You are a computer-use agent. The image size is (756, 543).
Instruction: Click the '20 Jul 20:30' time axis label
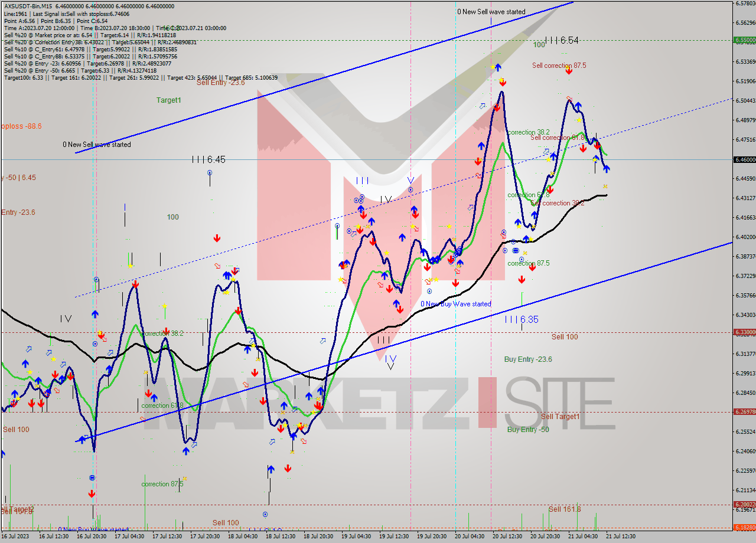click(545, 537)
